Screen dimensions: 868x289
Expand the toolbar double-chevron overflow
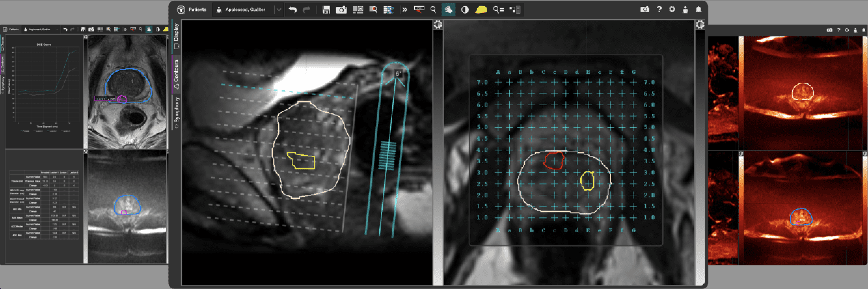tap(405, 10)
